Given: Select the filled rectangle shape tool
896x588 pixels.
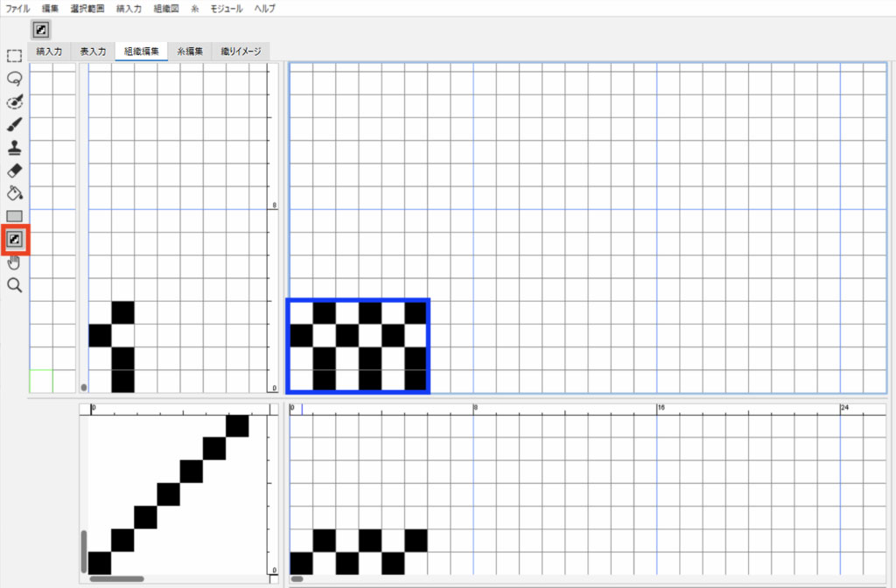Looking at the screenshot, I should [14, 216].
